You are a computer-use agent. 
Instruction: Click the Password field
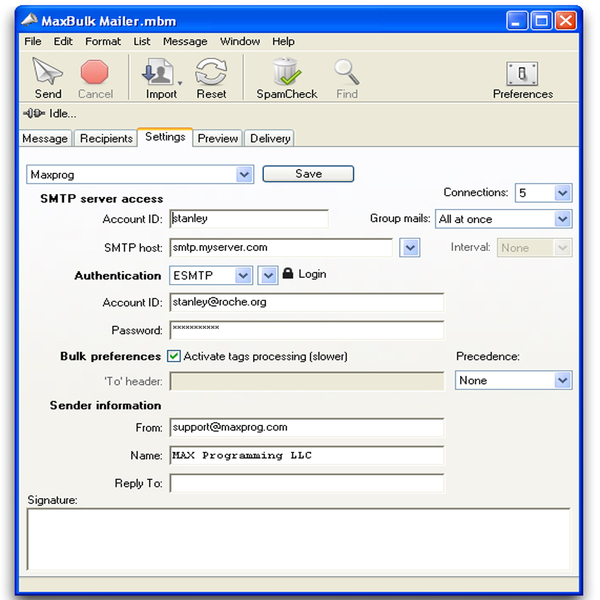[307, 330]
